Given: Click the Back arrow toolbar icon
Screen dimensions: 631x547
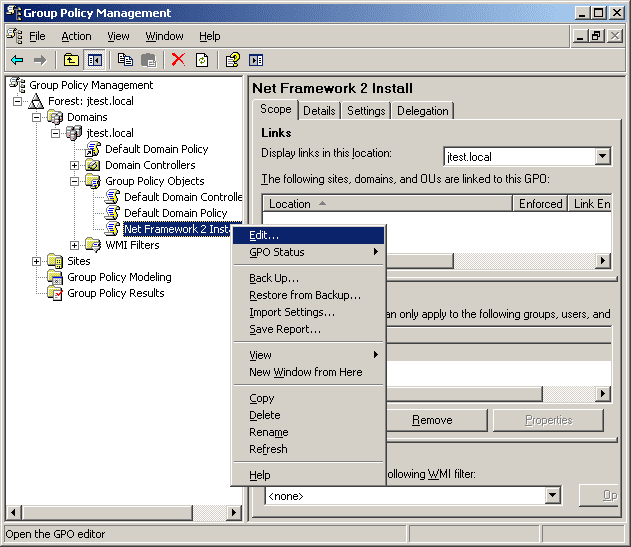Looking at the screenshot, I should point(17,60).
